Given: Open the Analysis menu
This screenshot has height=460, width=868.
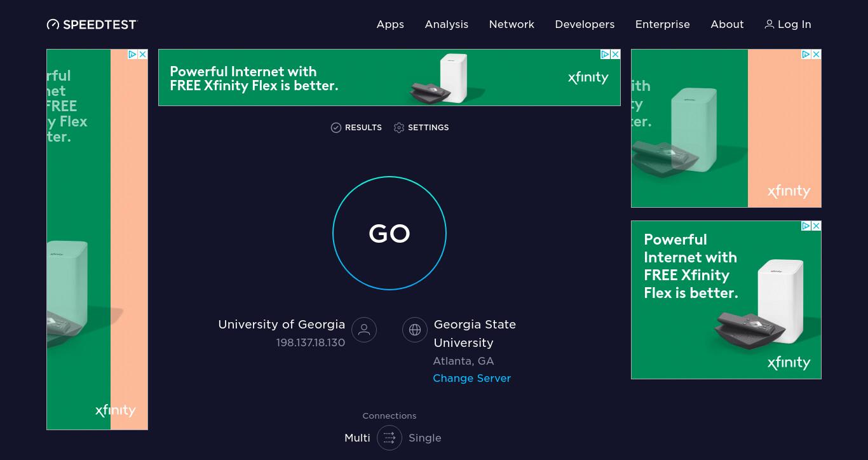Looking at the screenshot, I should tap(447, 24).
